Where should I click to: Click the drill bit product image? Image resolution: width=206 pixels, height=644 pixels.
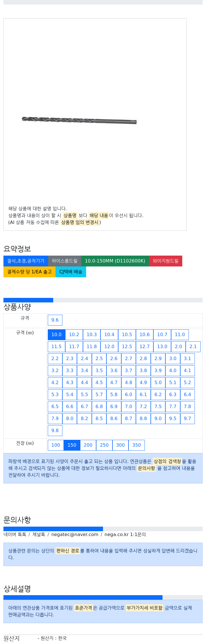(x=79, y=120)
